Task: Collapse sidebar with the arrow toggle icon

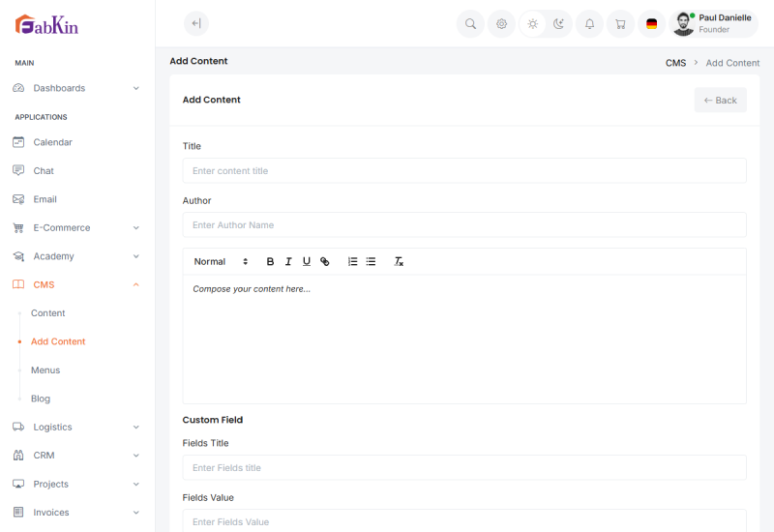Action: 196,24
